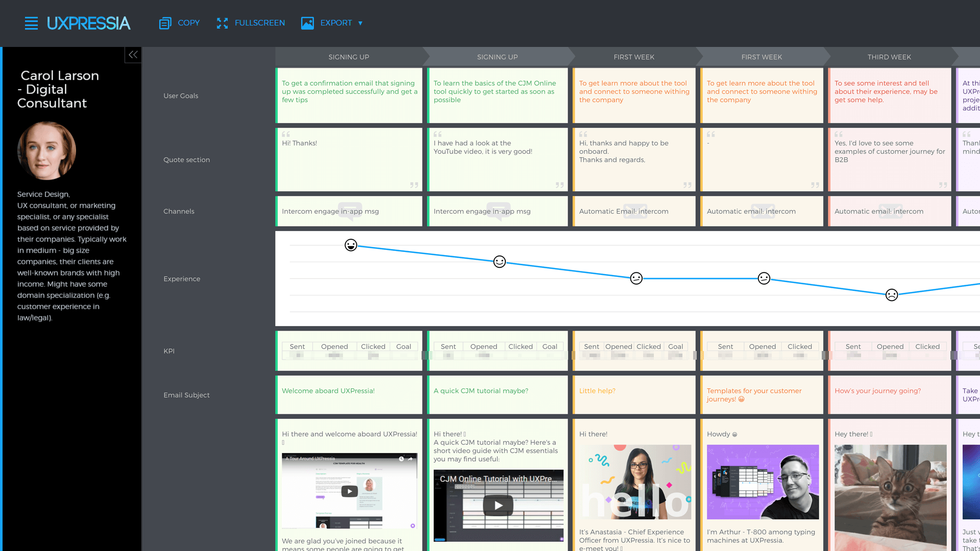Image resolution: width=980 pixels, height=551 pixels.
Task: Click 'To see some interest' goal card
Action: (x=889, y=95)
